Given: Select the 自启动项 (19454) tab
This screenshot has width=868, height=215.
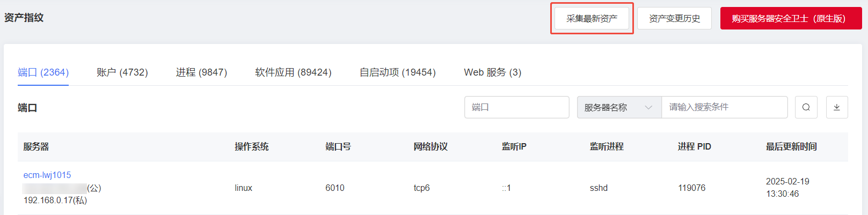Looking at the screenshot, I should point(397,72).
